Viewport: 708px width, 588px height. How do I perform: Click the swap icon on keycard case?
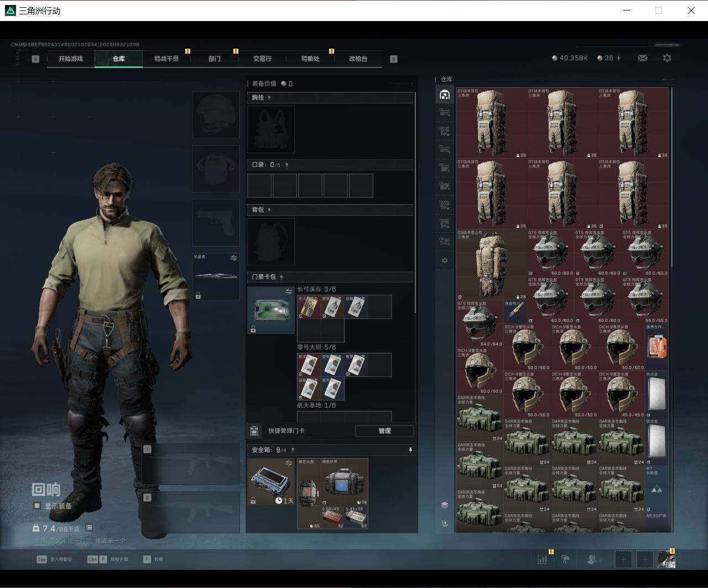point(288,292)
